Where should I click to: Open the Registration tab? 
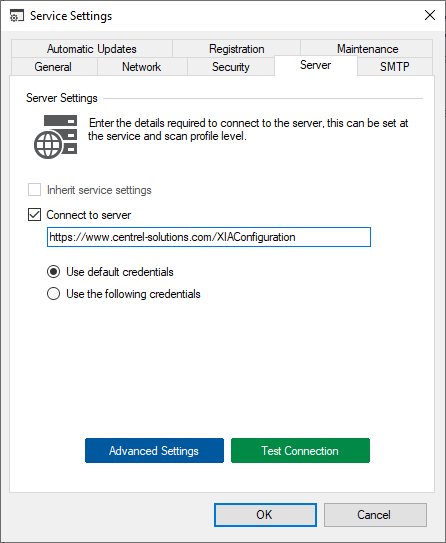coord(237,48)
